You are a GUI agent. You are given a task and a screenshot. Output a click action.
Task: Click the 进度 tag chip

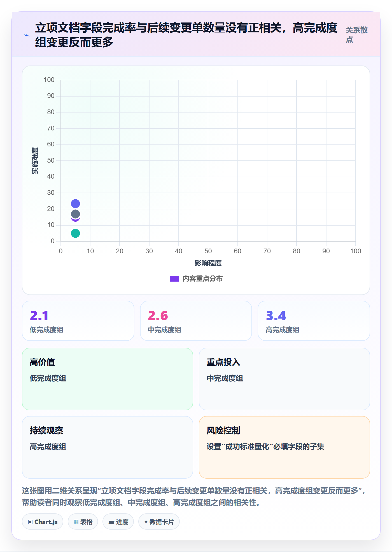(118, 522)
